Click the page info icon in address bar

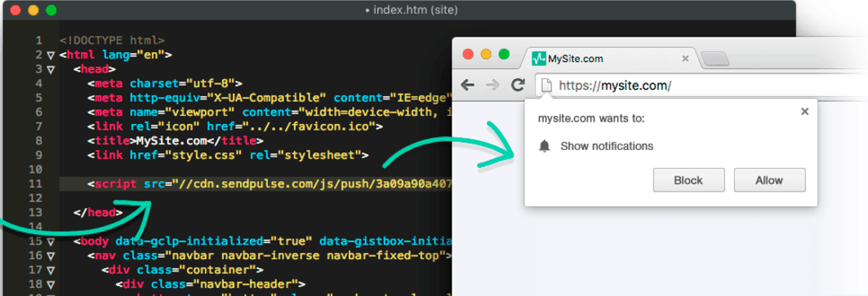(546, 86)
